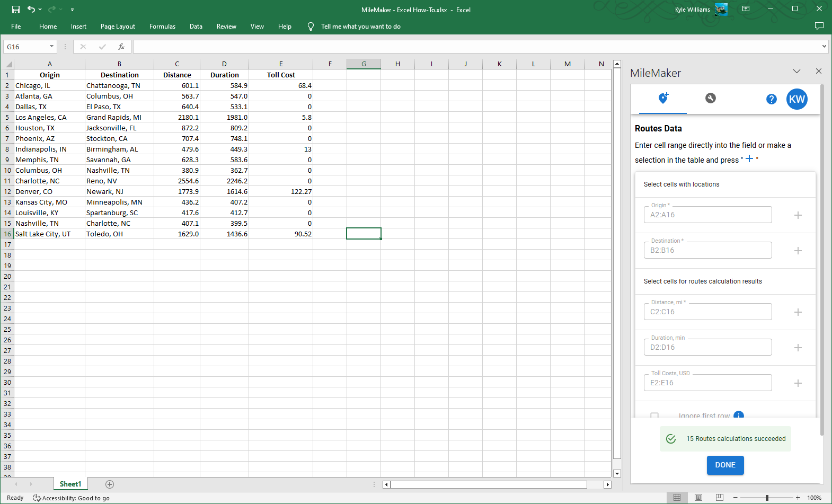Image resolution: width=832 pixels, height=504 pixels.
Task: Click the KW user avatar
Action: pos(797,99)
